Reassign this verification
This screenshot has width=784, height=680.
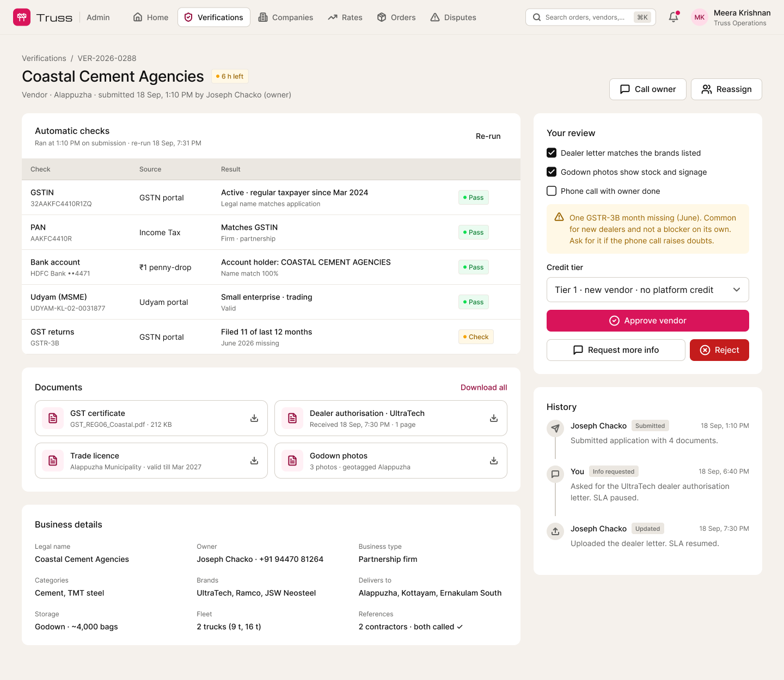pyautogui.click(x=726, y=89)
